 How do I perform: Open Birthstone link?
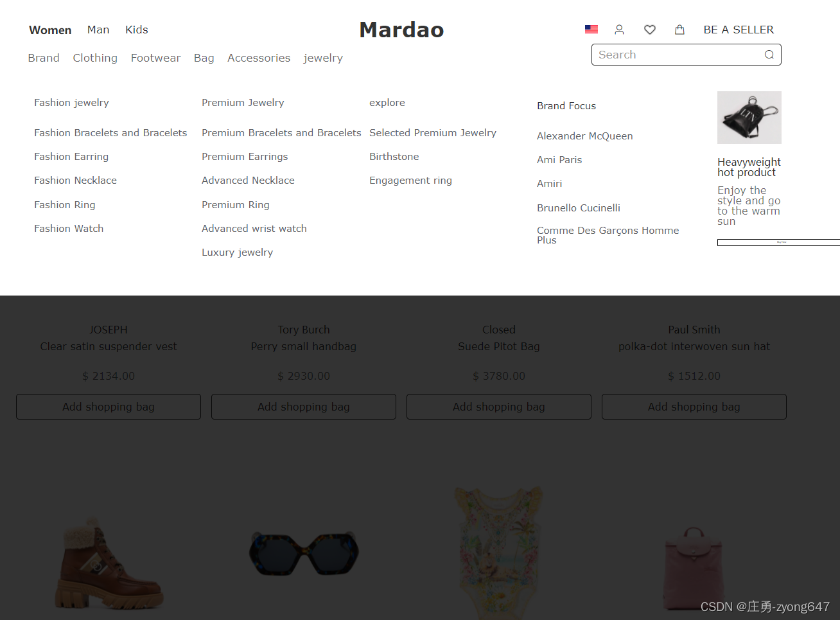(x=394, y=157)
